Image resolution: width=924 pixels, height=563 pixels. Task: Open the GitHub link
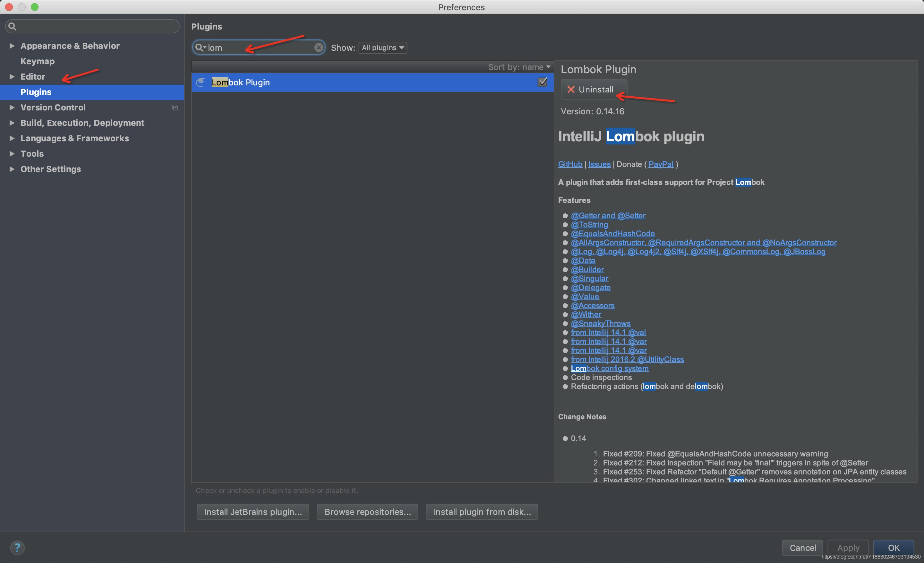point(569,164)
